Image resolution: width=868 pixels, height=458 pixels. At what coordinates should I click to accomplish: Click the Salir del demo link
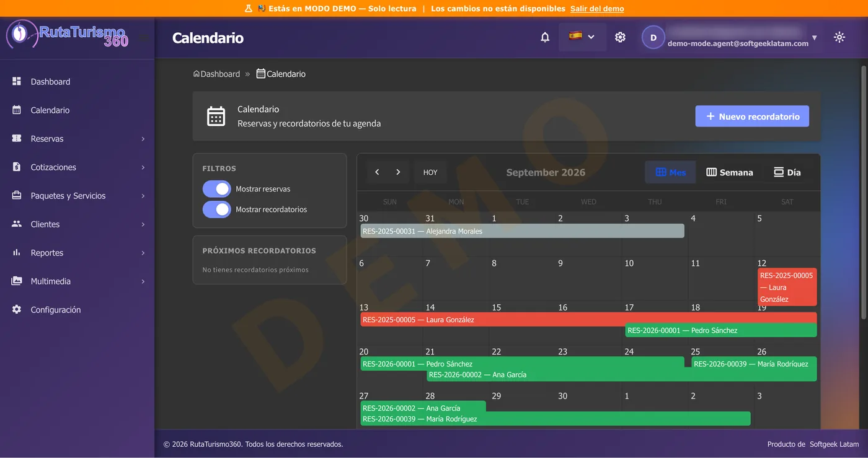point(597,9)
